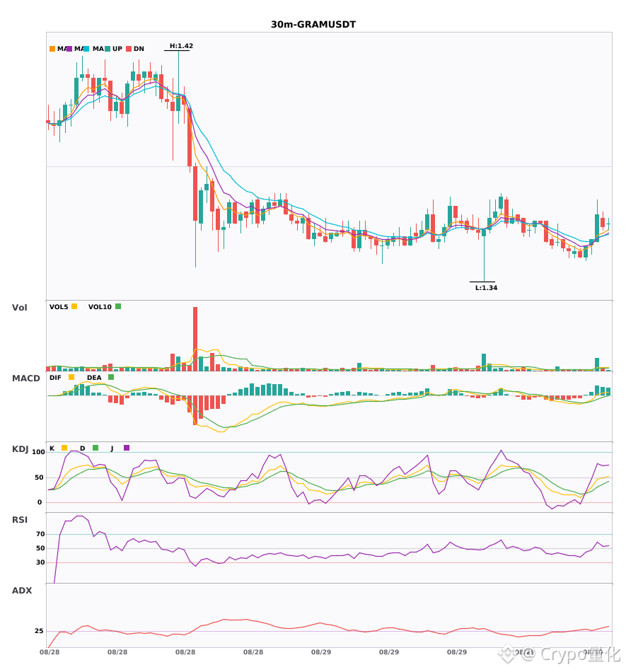The height and width of the screenshot is (672, 626).
Task: Click the 25 axis value in ADX
Action: [x=39, y=631]
